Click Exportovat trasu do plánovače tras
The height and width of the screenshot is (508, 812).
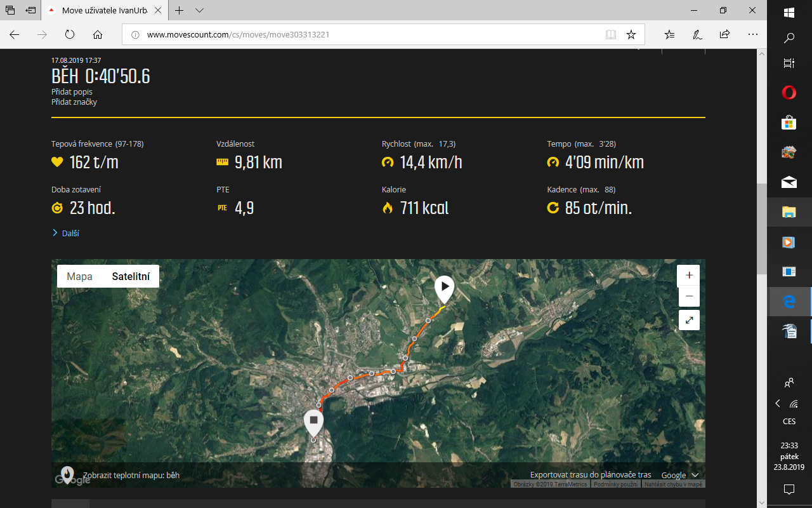591,475
